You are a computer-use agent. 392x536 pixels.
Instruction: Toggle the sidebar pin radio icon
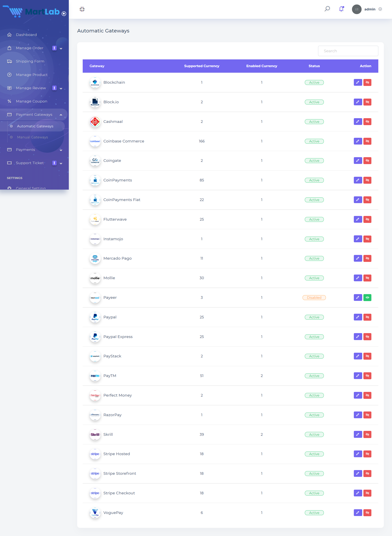tap(64, 14)
